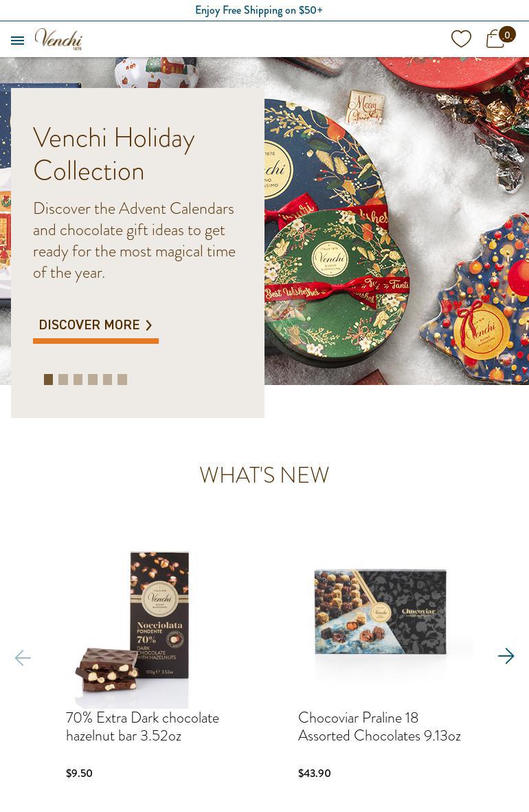The height and width of the screenshot is (812, 529).
Task: Open the hamburger navigation menu
Action: pyautogui.click(x=18, y=41)
